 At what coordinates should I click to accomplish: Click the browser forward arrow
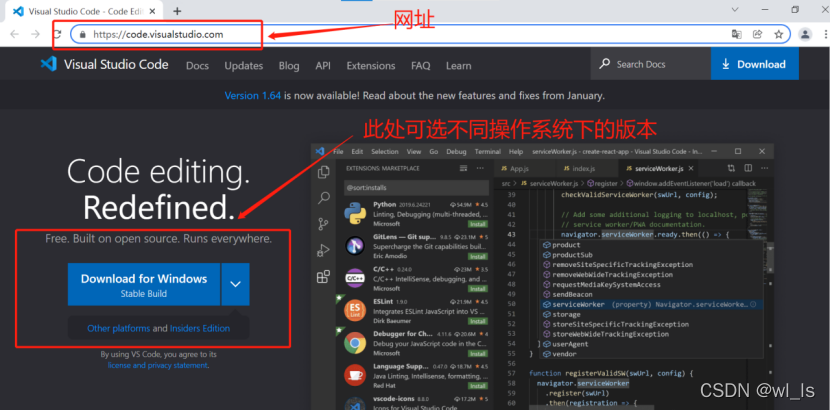(x=36, y=34)
